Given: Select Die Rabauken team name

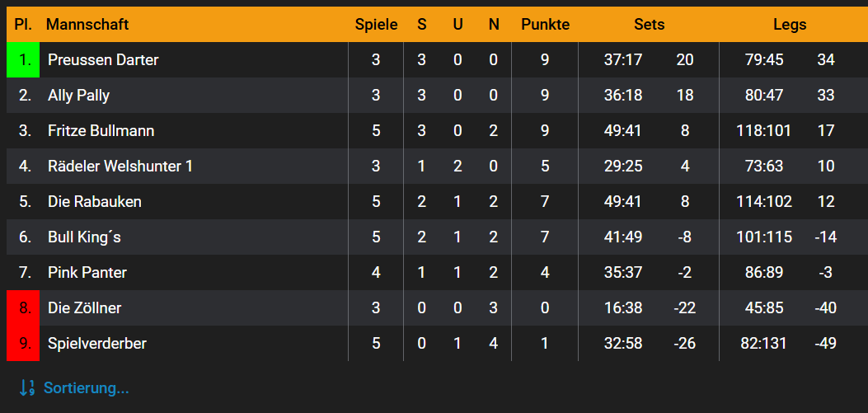Looking at the screenshot, I should pos(95,202).
